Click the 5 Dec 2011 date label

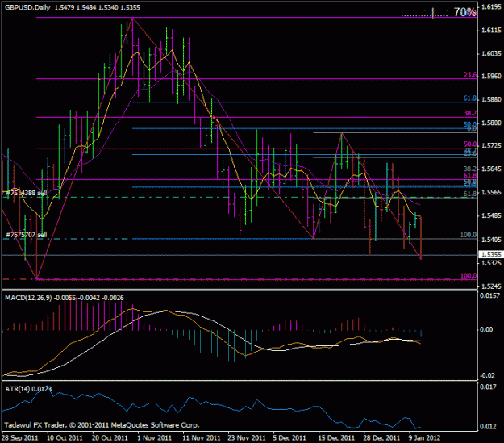(x=290, y=438)
